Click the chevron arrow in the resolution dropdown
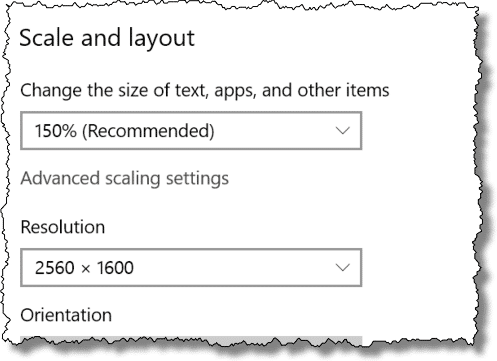Viewport: 497px width, 361px height. click(343, 267)
